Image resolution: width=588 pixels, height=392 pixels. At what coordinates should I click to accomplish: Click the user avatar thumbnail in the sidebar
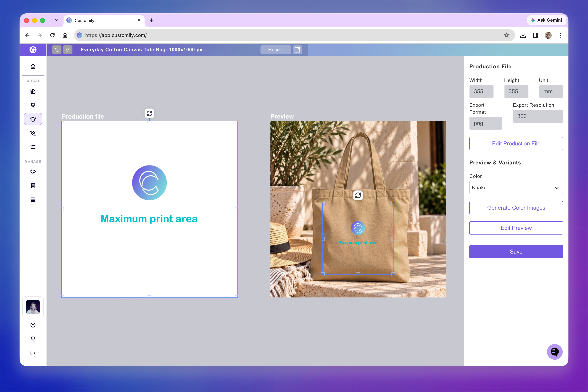click(33, 307)
